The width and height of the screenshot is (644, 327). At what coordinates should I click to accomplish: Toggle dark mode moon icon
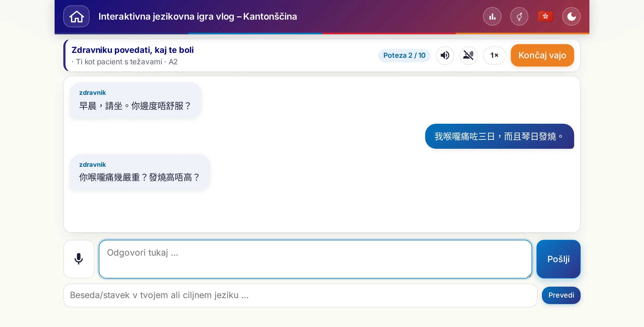571,16
